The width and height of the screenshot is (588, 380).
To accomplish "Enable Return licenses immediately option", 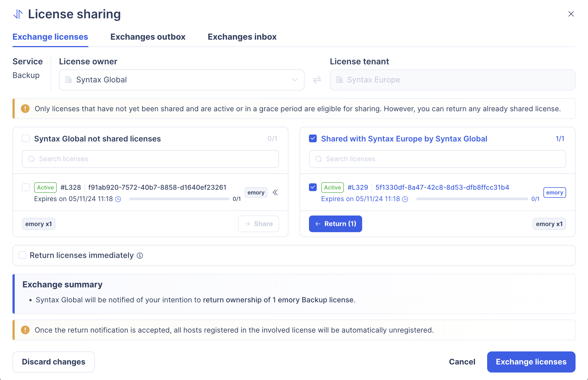I will click(x=22, y=255).
